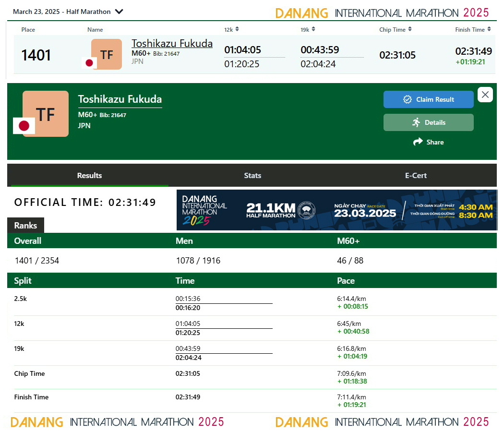Click the Place column header
Image resolution: width=504 pixels, height=432 pixels.
[x=28, y=30]
